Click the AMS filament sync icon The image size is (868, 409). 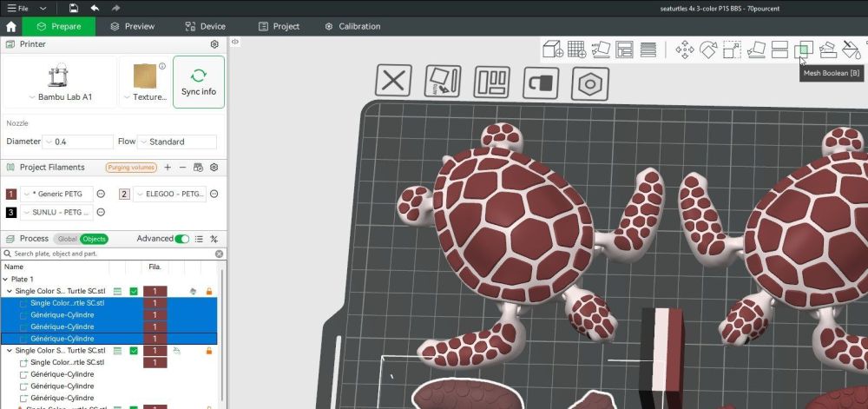pos(198,167)
